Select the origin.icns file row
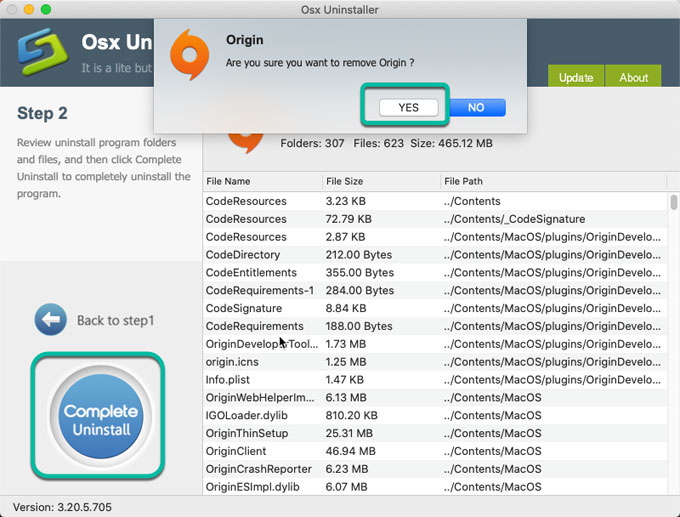Image resolution: width=680 pixels, height=517 pixels. (435, 362)
